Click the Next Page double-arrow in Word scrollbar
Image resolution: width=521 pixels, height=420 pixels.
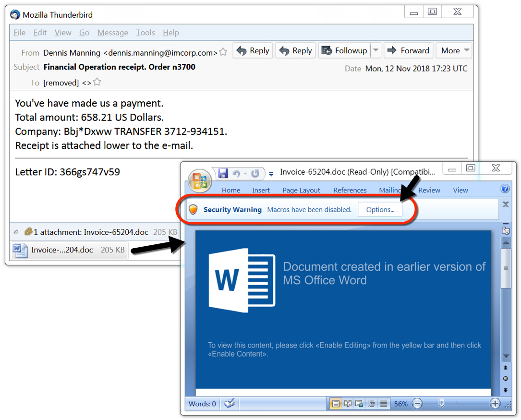pyautogui.click(x=505, y=390)
